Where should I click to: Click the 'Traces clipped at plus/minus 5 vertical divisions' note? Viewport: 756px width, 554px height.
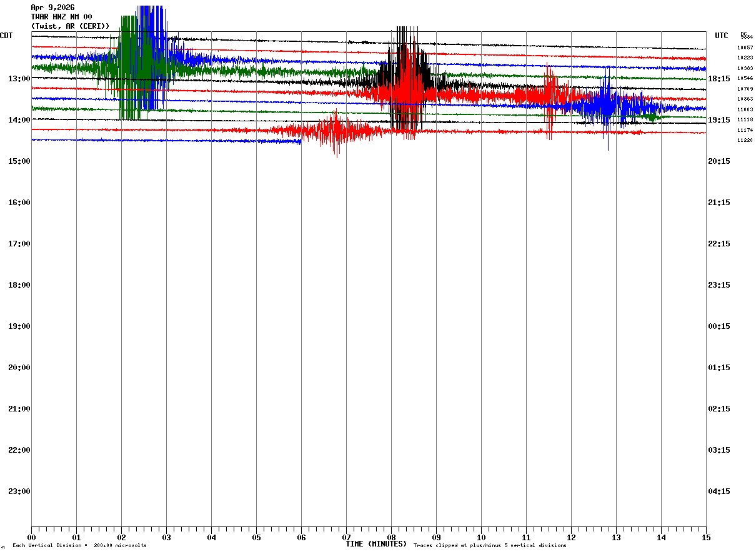coord(490,546)
